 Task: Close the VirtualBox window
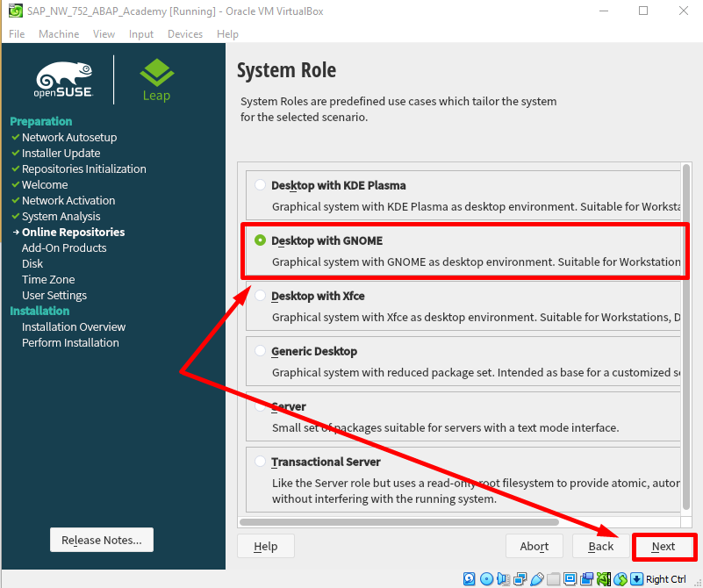pos(684,11)
